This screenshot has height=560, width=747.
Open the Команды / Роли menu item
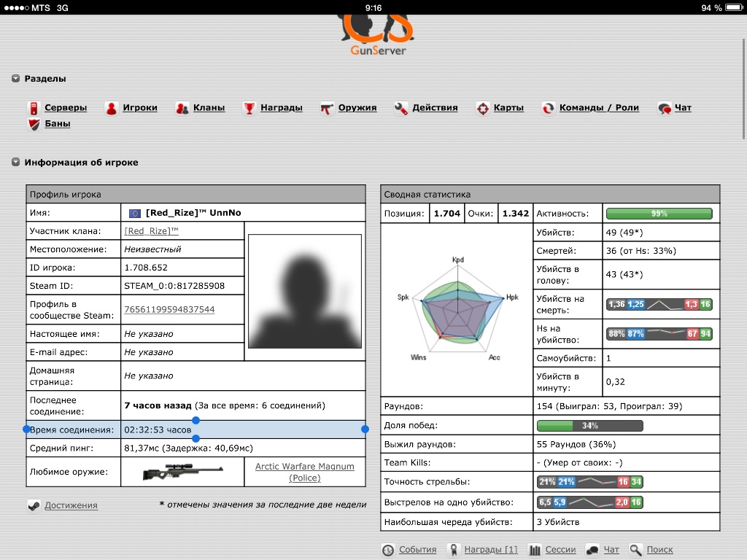(x=598, y=108)
